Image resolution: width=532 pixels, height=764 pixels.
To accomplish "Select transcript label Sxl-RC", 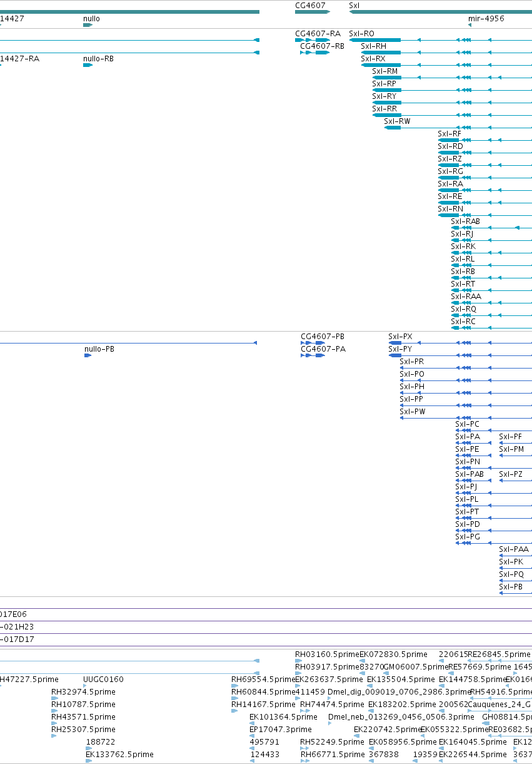I will click(x=463, y=322).
